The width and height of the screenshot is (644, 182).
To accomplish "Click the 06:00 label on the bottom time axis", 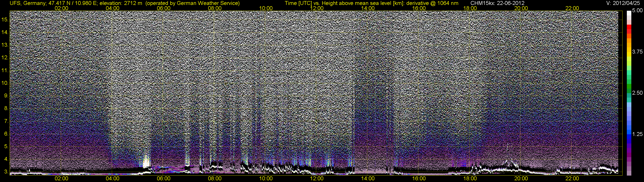I will (x=164, y=179).
